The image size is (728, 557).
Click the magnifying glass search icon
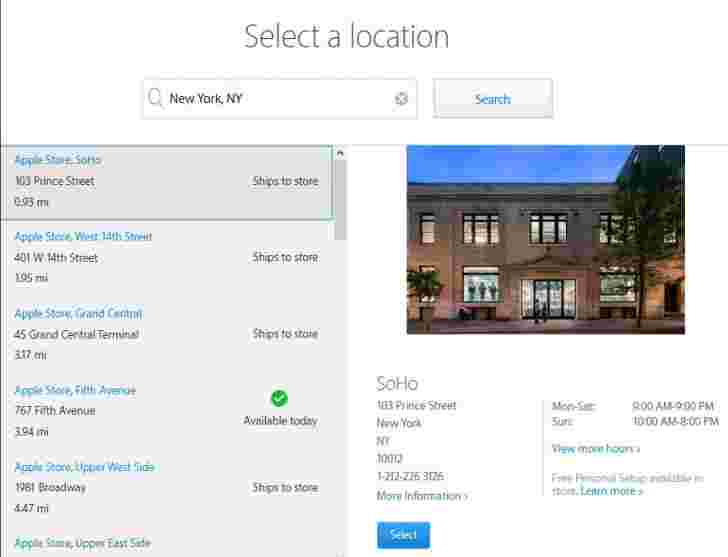(155, 98)
